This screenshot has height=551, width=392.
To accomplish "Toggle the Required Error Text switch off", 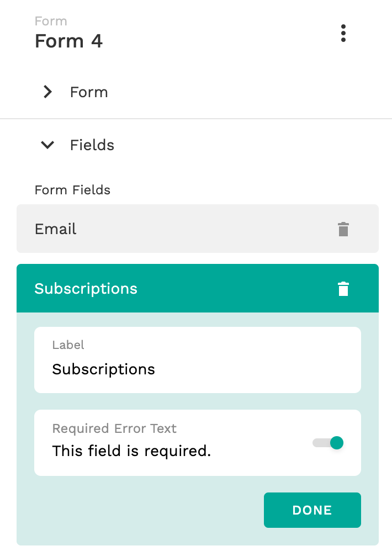I will coord(328,443).
